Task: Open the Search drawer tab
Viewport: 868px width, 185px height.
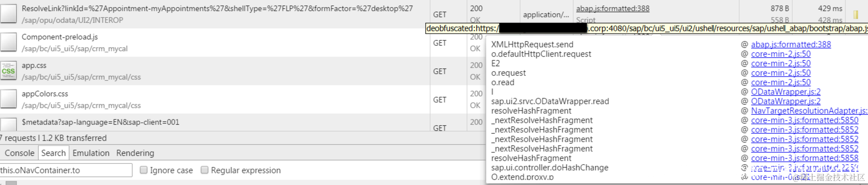Action: tap(54, 153)
